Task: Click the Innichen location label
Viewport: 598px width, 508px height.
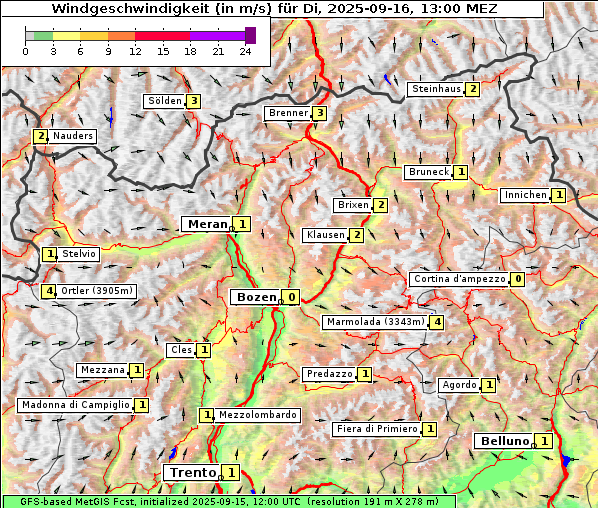Action: (526, 195)
